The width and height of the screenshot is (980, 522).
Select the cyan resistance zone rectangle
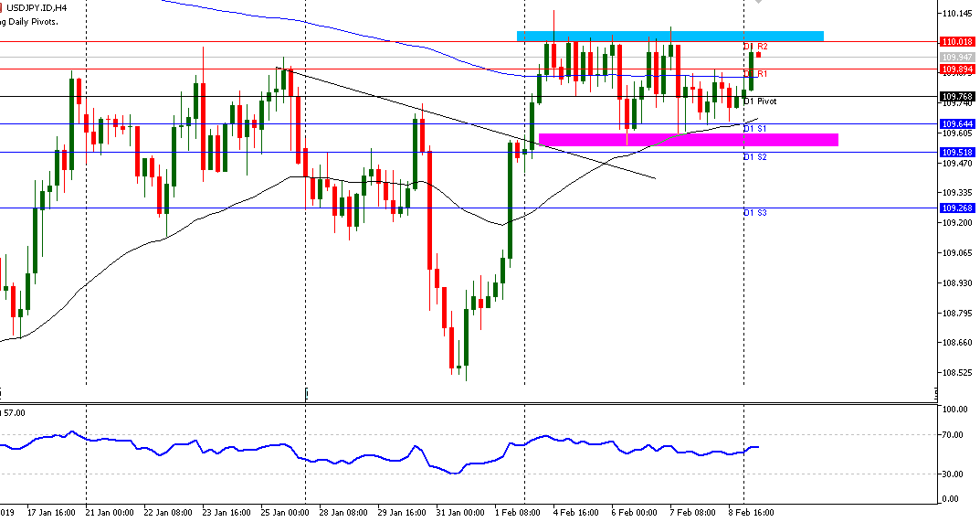(670, 37)
